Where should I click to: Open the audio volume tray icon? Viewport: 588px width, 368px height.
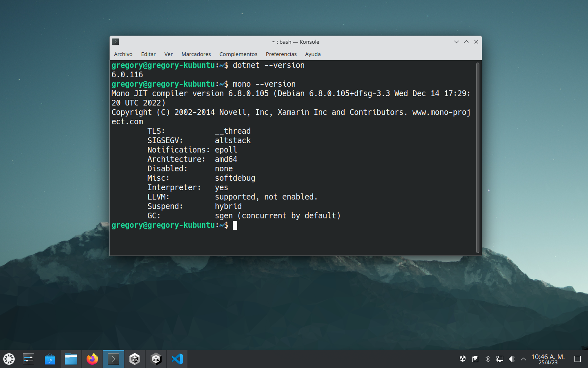coord(512,359)
